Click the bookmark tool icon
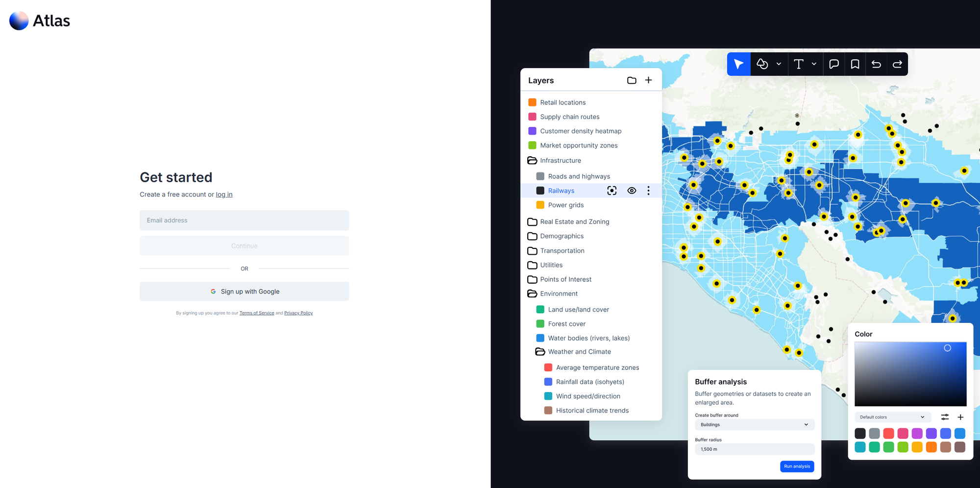Viewport: 980px width, 488px height. point(855,64)
